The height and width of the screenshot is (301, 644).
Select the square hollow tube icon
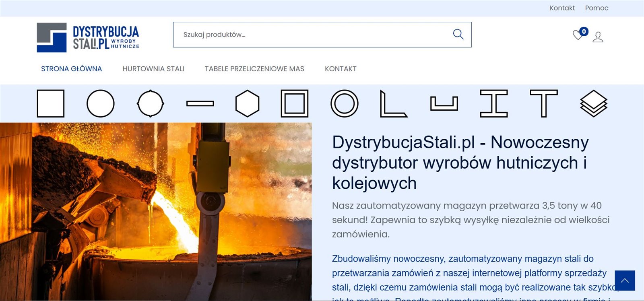(294, 103)
